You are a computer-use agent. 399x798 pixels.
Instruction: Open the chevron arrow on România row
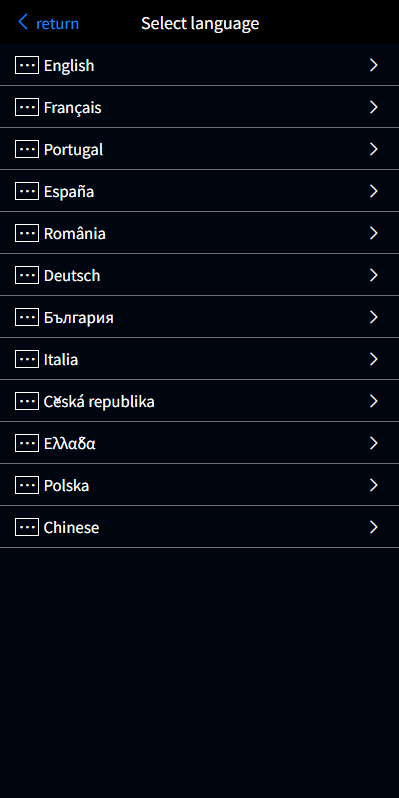coord(374,233)
